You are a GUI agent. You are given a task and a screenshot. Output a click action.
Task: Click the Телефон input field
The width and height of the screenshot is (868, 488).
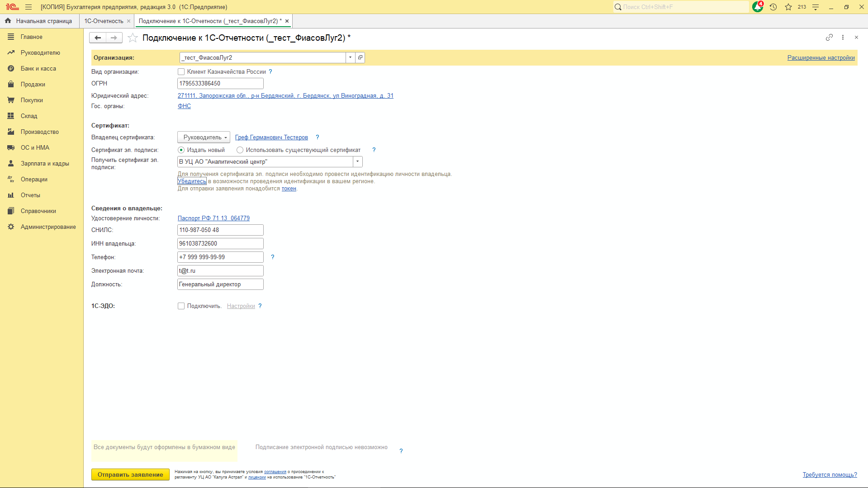pyautogui.click(x=220, y=257)
